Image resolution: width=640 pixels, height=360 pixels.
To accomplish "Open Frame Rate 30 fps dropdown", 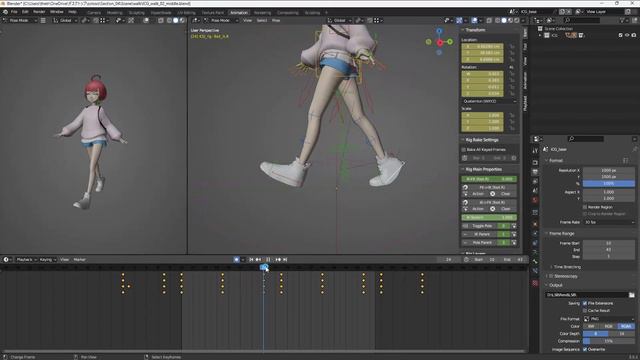I will point(609,222).
